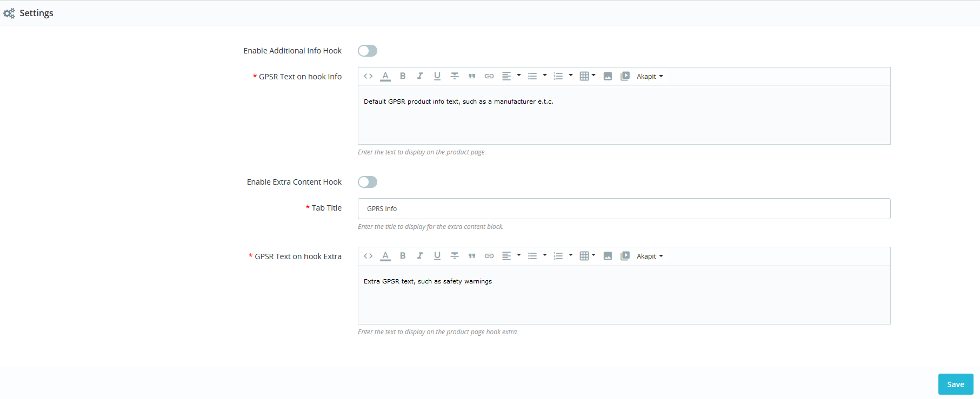The width and height of the screenshot is (980, 399).
Task: Expand bullet list style arrow, hook Info editor
Action: tap(545, 76)
